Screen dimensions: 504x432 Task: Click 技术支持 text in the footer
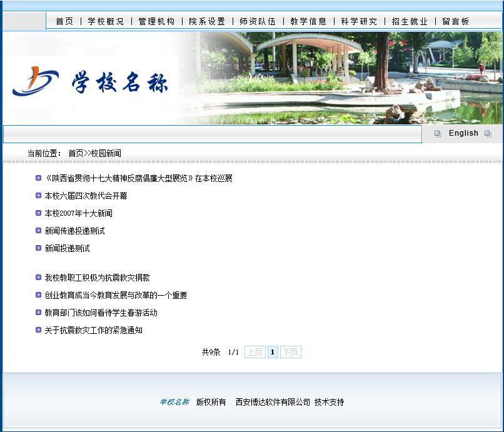329,402
